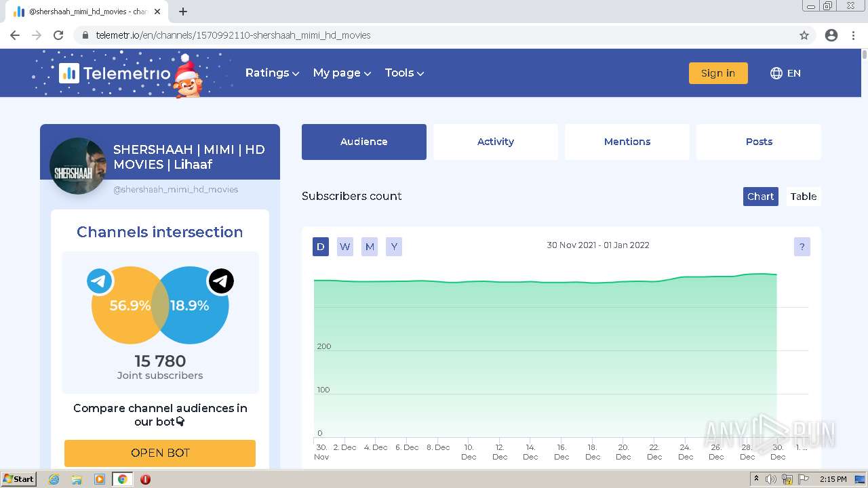Open the Tools dropdown
This screenshot has width=868, height=488.
click(404, 73)
